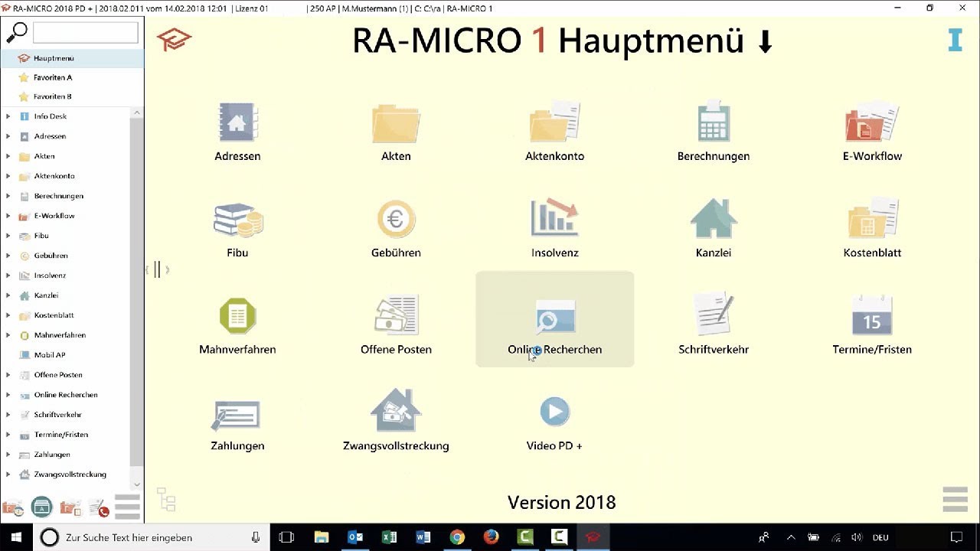This screenshot has height=551, width=980.
Task: Open the Mahnverfahren icon
Action: [237, 315]
